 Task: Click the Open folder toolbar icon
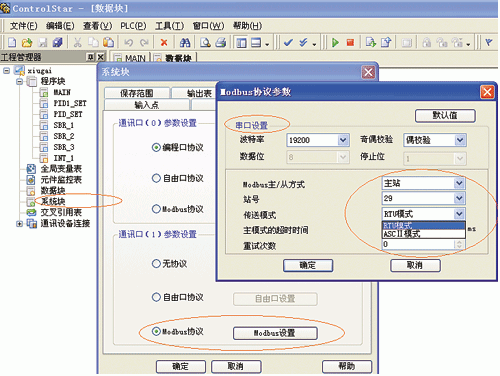[x=27, y=42]
